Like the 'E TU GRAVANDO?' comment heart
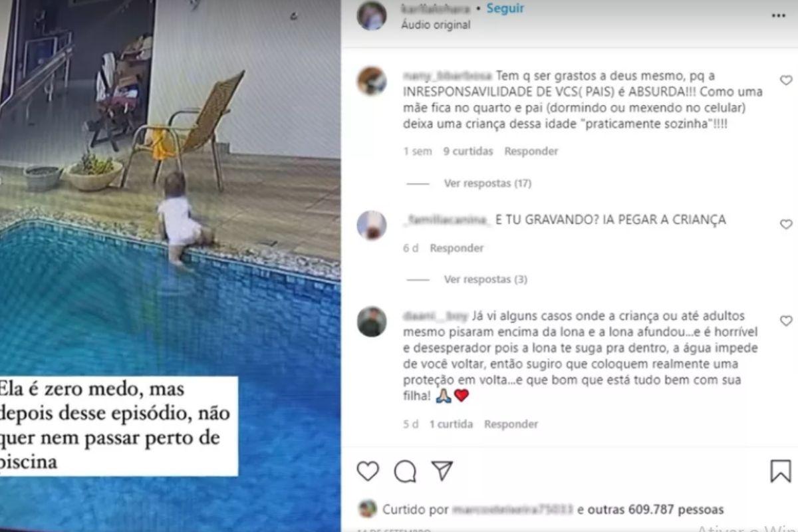 [786, 224]
